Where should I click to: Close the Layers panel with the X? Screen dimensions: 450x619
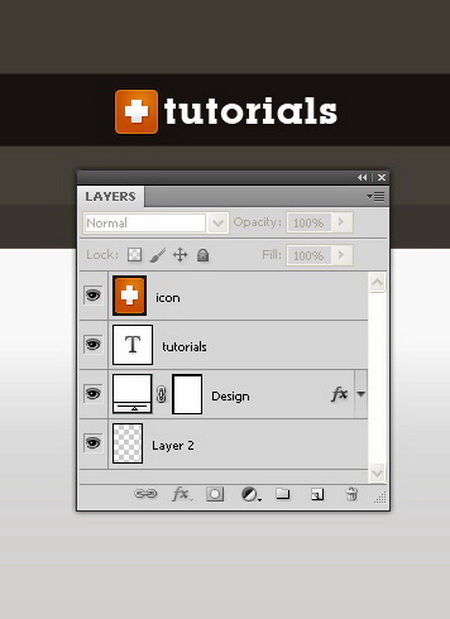[381, 178]
